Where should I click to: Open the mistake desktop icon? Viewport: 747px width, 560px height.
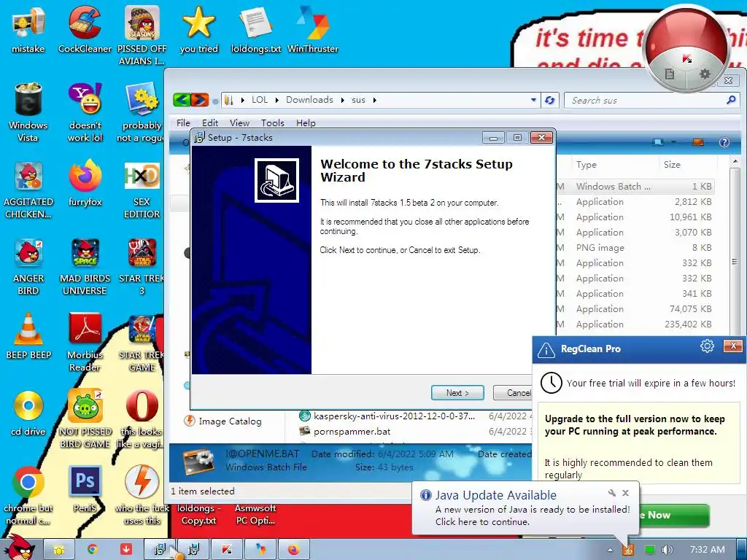[x=28, y=29]
